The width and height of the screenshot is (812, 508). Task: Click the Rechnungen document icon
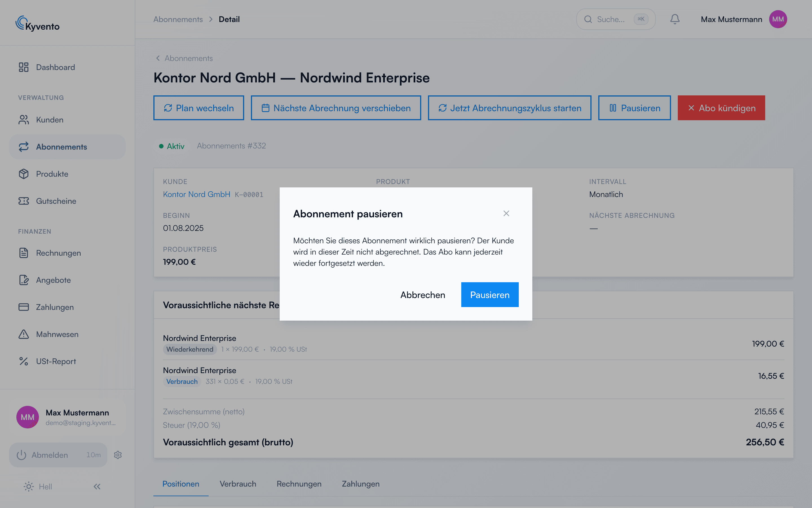tap(23, 253)
